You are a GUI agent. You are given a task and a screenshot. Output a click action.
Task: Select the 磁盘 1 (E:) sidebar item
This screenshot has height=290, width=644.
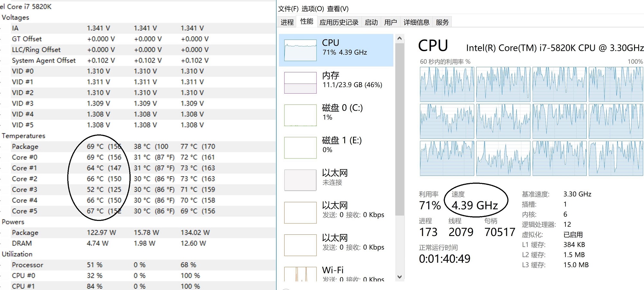coord(336,148)
